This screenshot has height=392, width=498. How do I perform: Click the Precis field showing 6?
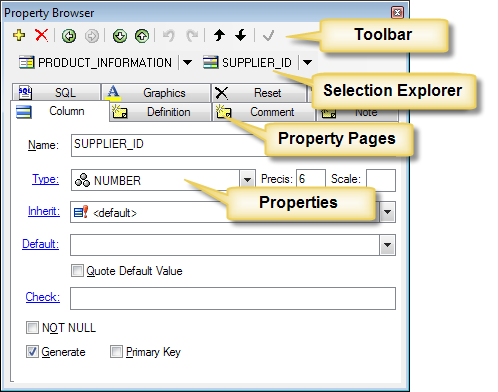tap(311, 179)
